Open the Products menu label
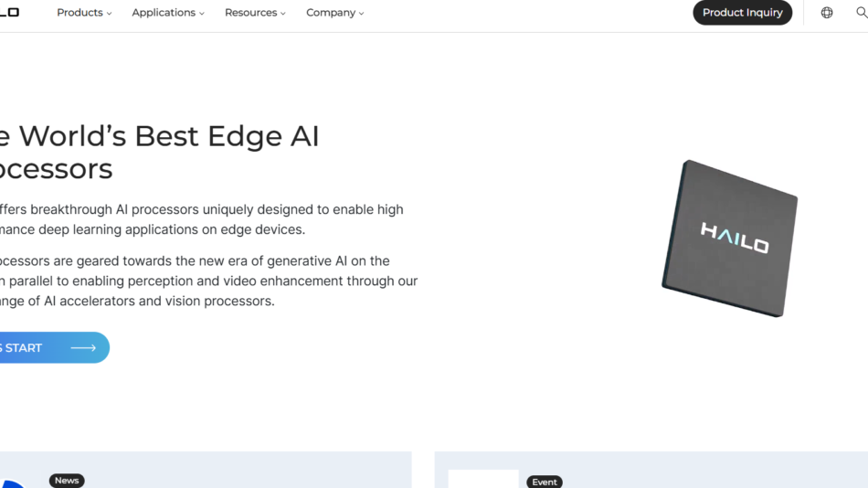This screenshot has height=488, width=868. [x=79, y=13]
